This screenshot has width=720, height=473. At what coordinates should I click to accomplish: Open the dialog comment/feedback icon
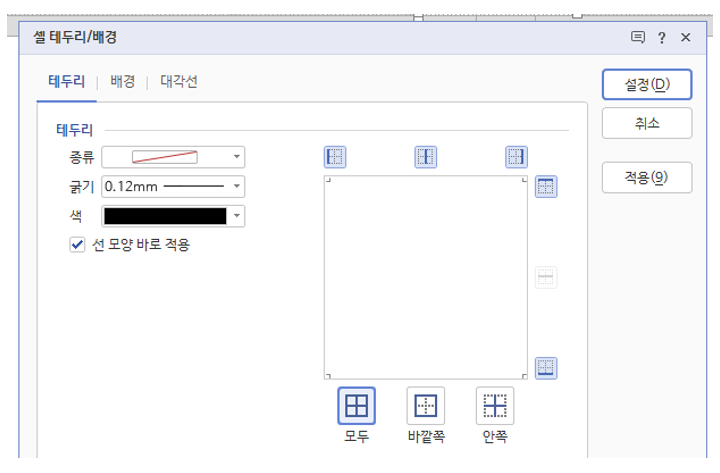tap(638, 37)
